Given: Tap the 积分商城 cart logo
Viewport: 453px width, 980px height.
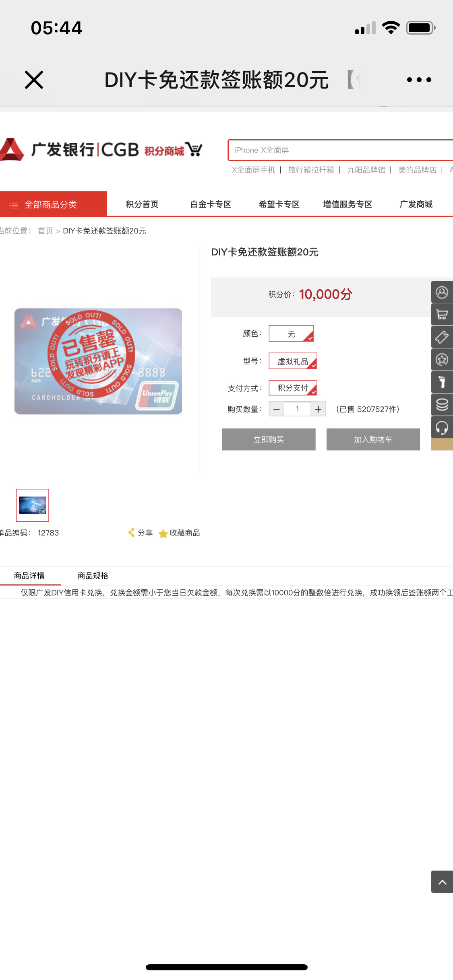Looking at the screenshot, I should [x=174, y=150].
